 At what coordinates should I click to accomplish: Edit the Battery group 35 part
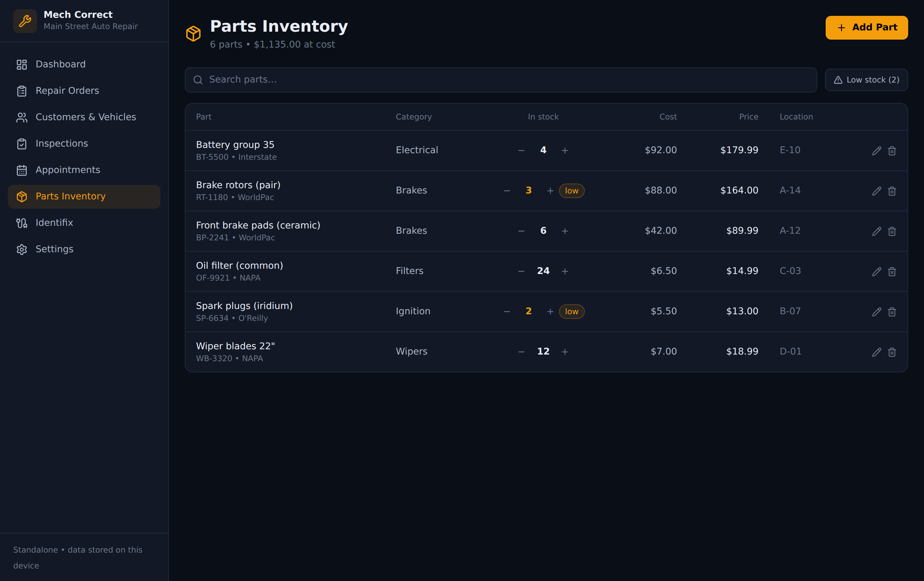click(876, 151)
